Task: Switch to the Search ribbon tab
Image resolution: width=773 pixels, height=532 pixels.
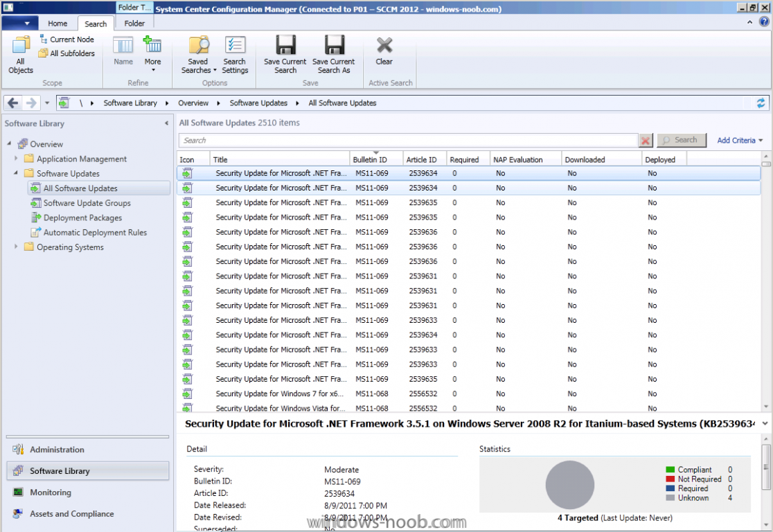Action: point(96,24)
